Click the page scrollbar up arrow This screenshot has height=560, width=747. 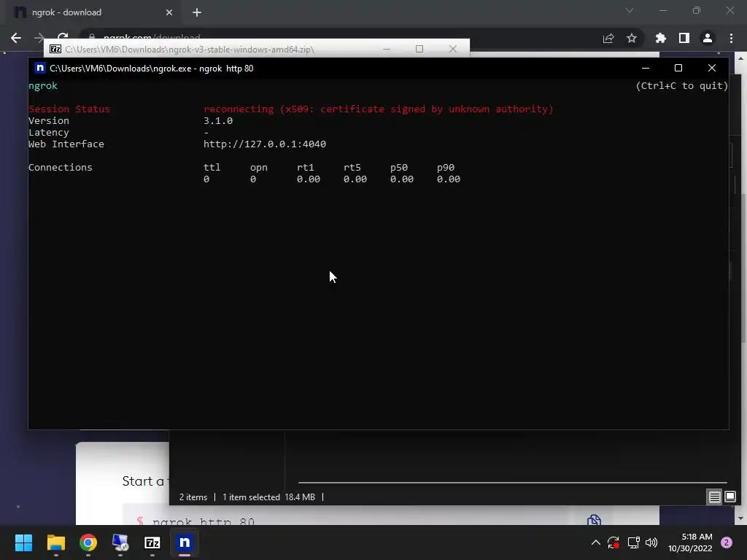[x=741, y=58]
